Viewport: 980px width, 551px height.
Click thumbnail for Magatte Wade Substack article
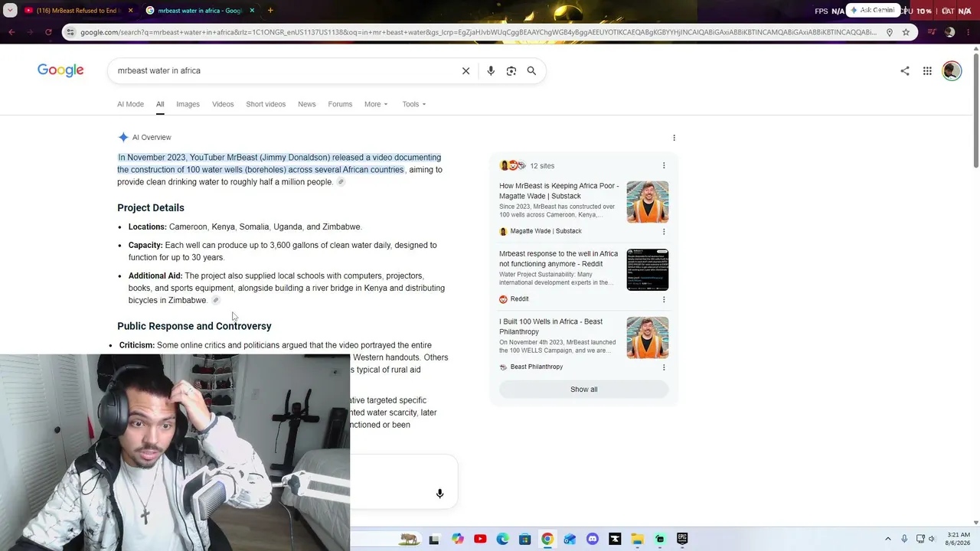coord(648,202)
